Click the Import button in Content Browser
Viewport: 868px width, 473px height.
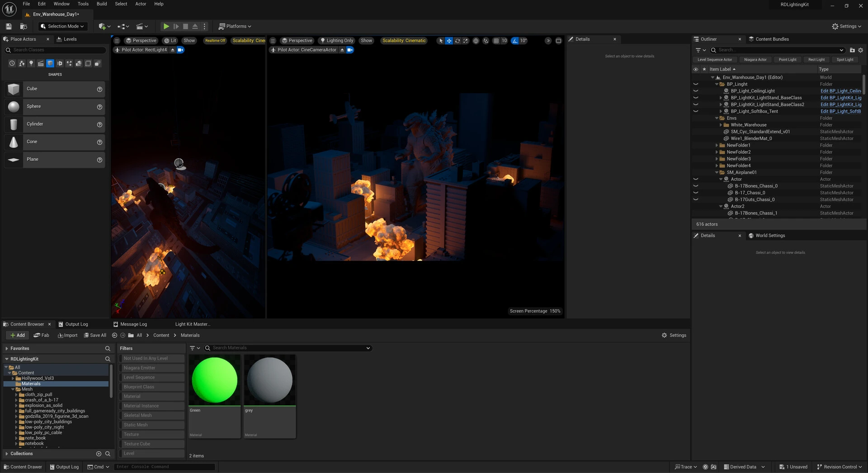point(67,335)
